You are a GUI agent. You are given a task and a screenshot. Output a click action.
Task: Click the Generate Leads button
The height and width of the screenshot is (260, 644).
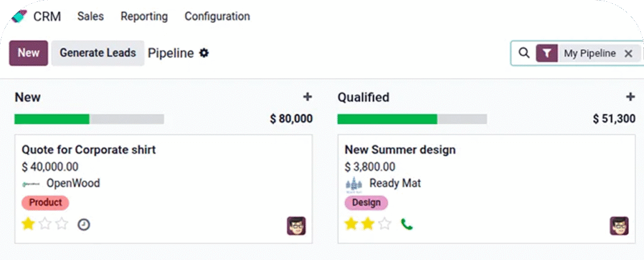click(97, 53)
